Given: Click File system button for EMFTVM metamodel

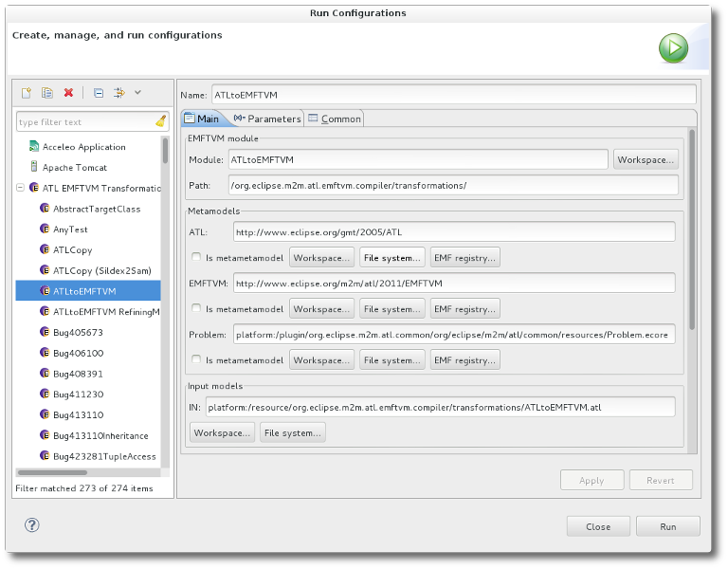Looking at the screenshot, I should (x=391, y=309).
